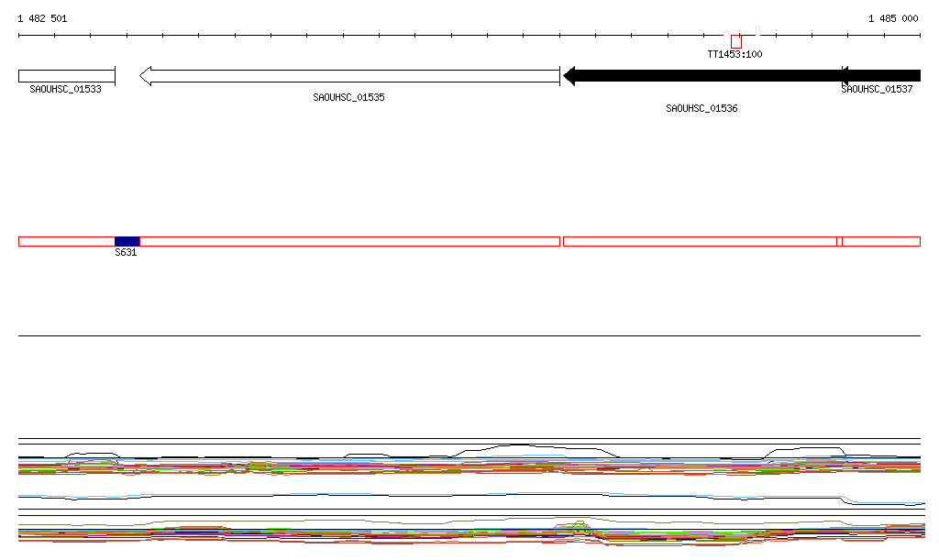Click the SAOUHSC_01533 gene box
The image size is (939, 560).
(66, 76)
